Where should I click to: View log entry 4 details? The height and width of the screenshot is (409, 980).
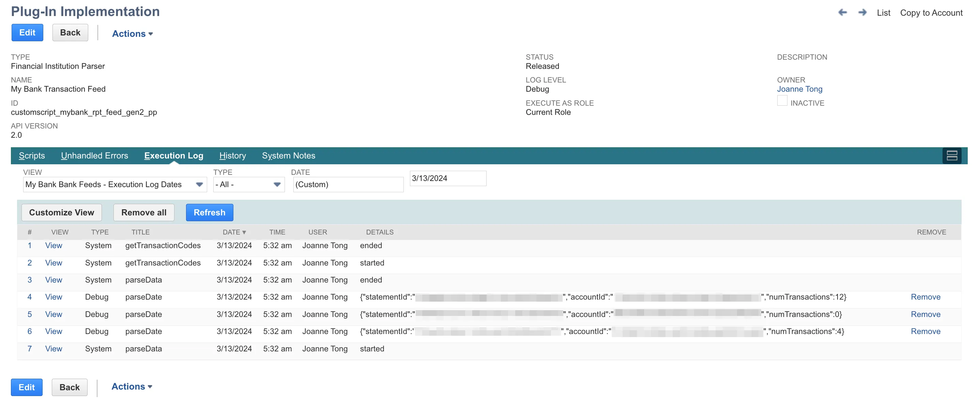[x=53, y=297]
